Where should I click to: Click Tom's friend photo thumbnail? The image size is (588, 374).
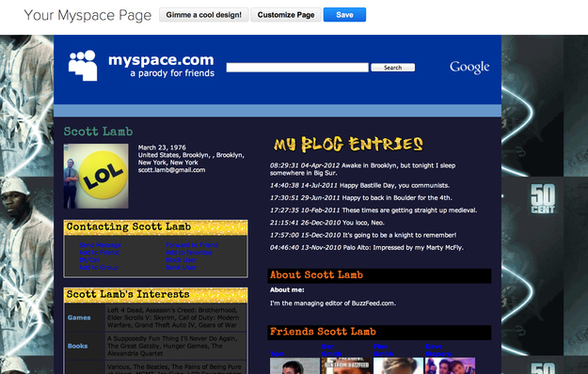click(294, 366)
